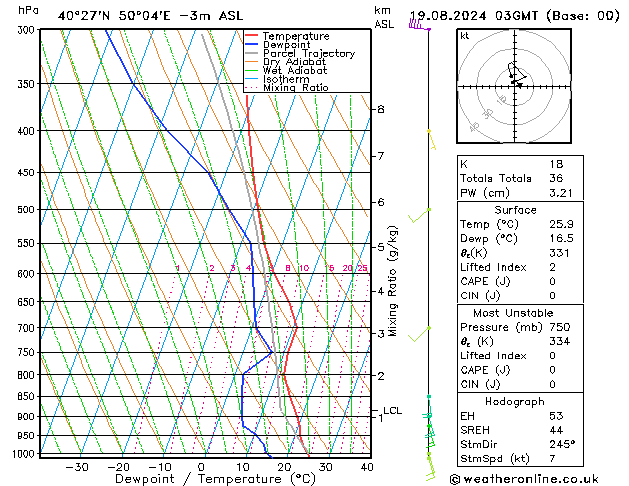The width and height of the screenshot is (629, 486).
Task: Click the Most Unstable theta-e value 334
Action: tap(560, 341)
